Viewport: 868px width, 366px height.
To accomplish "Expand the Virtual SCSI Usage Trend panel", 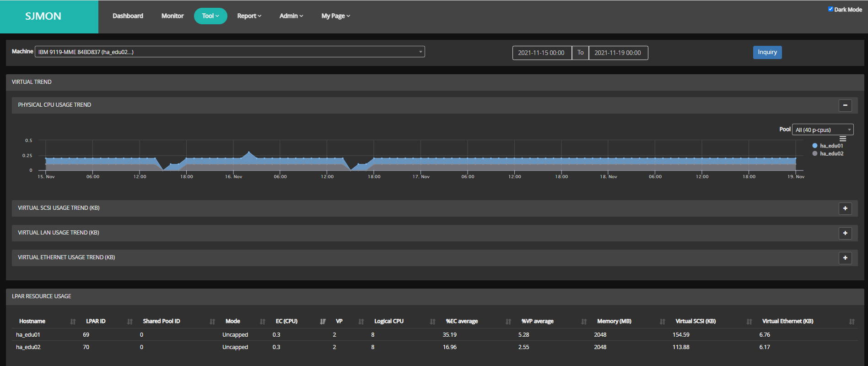I will pyautogui.click(x=845, y=208).
